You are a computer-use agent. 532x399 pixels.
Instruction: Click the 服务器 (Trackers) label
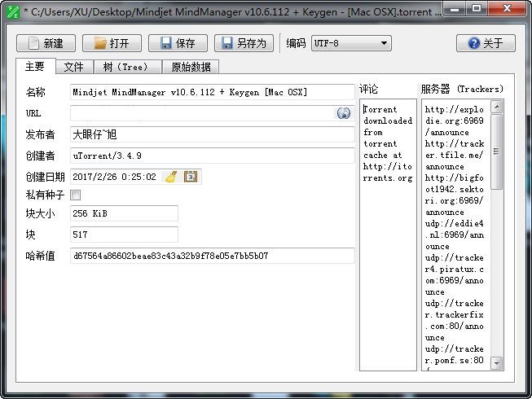point(462,89)
